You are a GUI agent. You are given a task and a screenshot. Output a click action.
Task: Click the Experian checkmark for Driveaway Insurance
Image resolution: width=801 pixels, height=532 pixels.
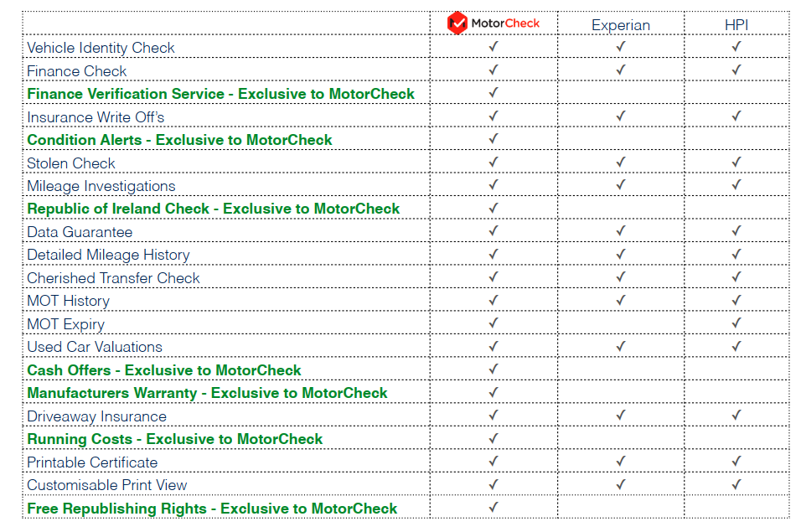tap(621, 416)
